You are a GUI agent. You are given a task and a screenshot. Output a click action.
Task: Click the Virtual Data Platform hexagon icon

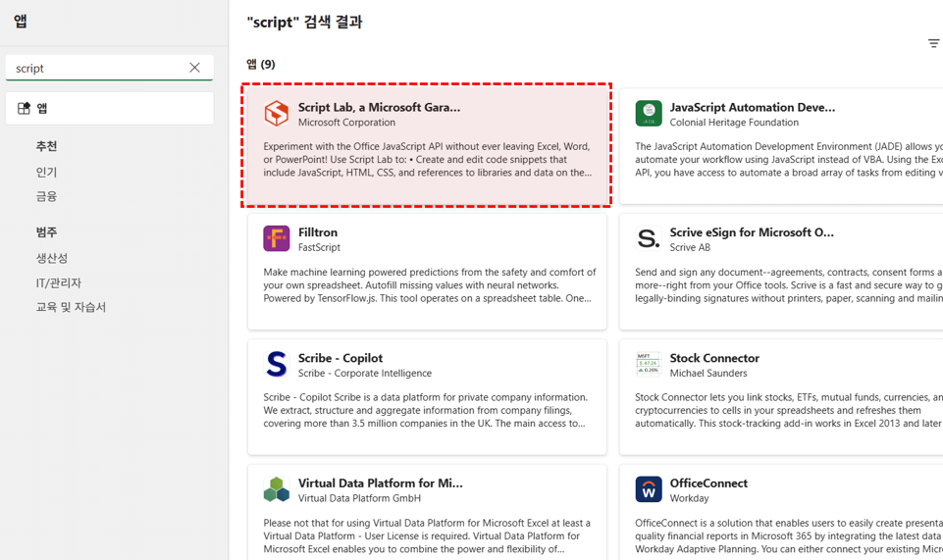[277, 489]
